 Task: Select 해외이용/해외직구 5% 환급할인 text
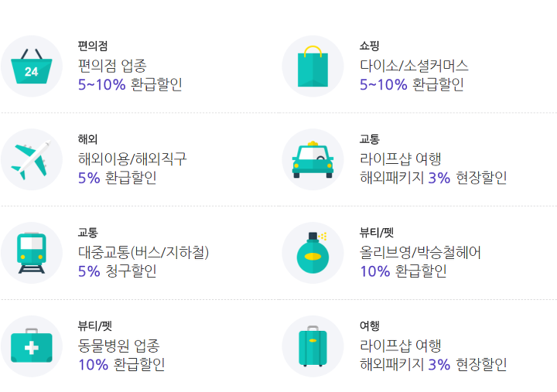132,169
